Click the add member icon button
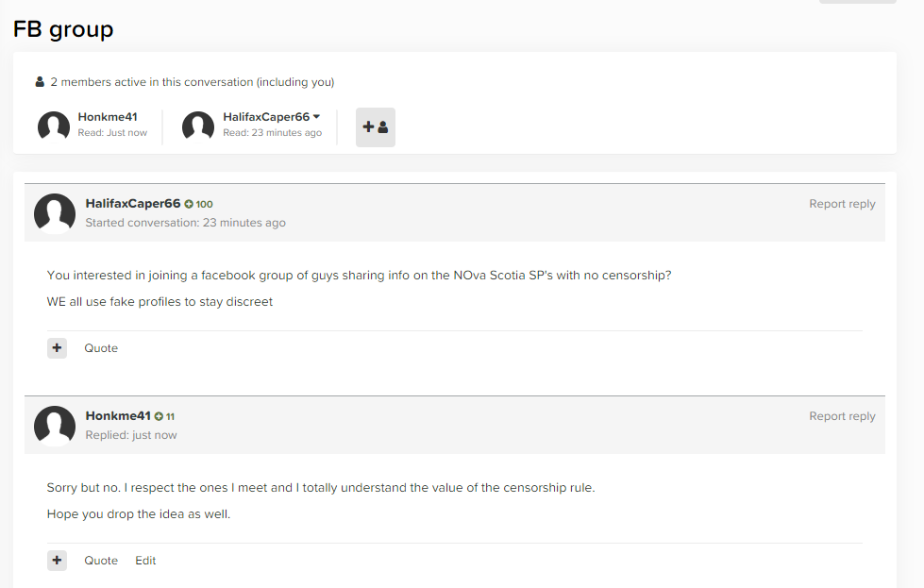 coord(376,127)
